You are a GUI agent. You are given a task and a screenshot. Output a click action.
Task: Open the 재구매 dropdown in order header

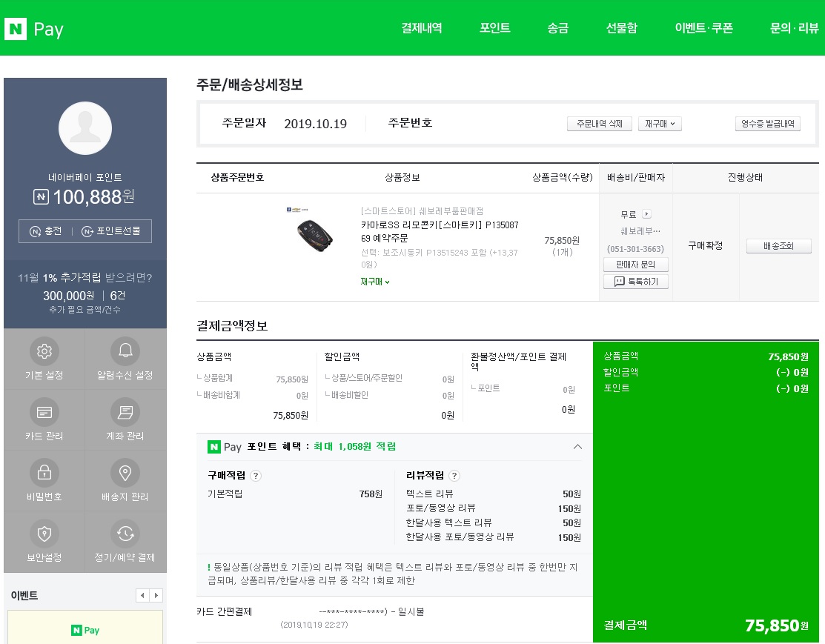[660, 124]
